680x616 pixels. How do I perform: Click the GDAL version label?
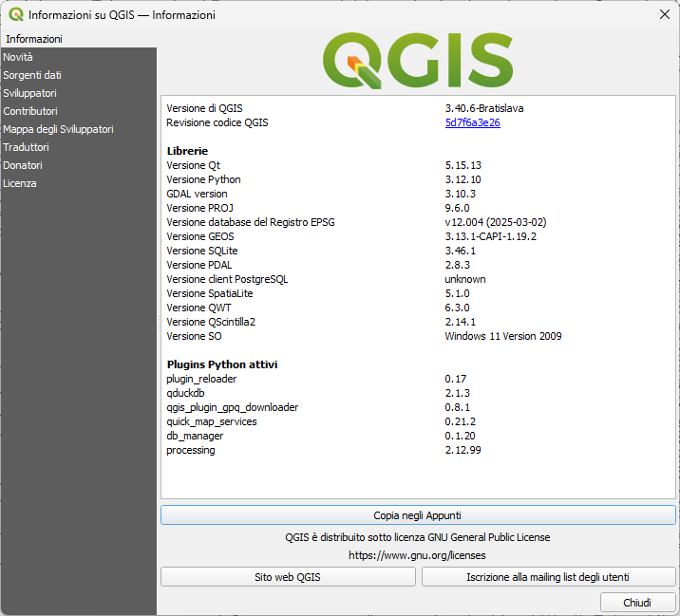(197, 194)
